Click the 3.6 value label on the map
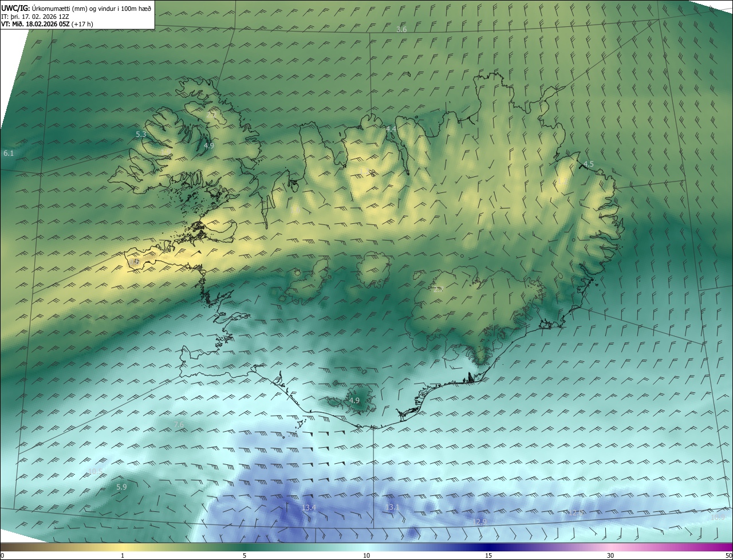 click(x=401, y=29)
